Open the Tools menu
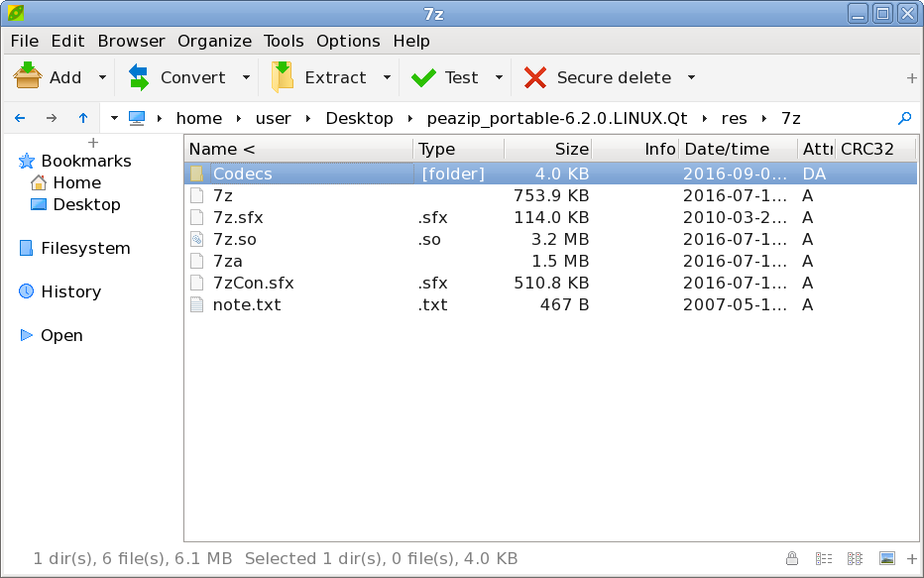 [x=284, y=42]
